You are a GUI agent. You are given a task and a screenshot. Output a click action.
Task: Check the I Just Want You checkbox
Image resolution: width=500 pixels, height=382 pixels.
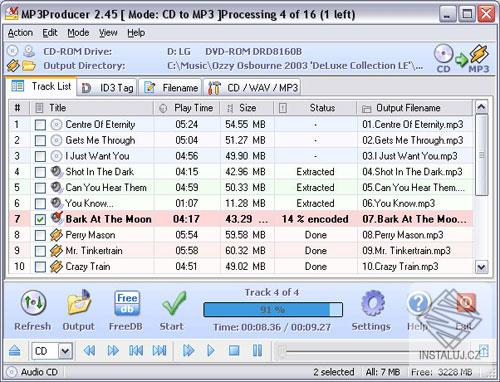tap(40, 156)
